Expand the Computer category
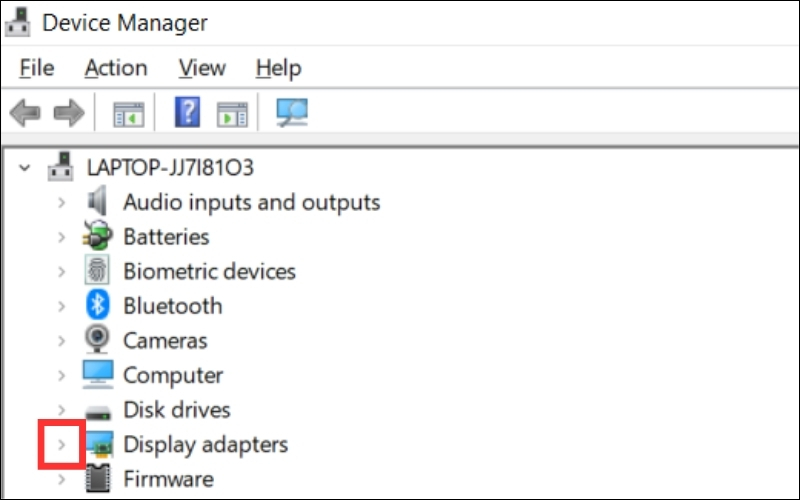The height and width of the screenshot is (500, 800). (x=61, y=376)
